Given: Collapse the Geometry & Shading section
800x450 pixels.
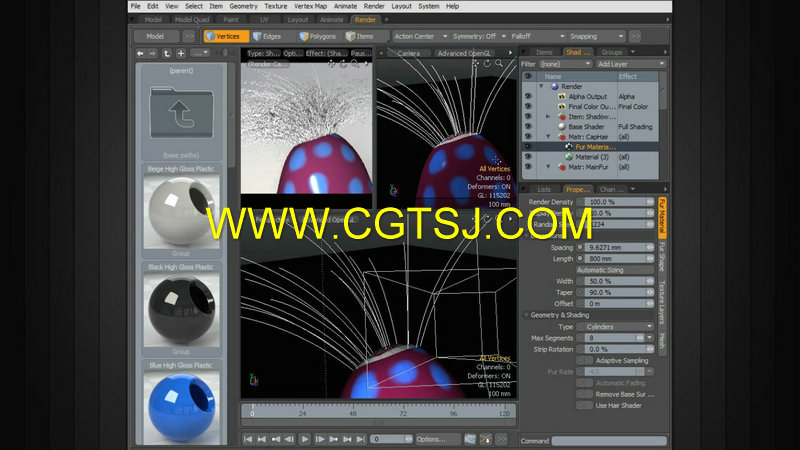Looking at the screenshot, I should (526, 315).
